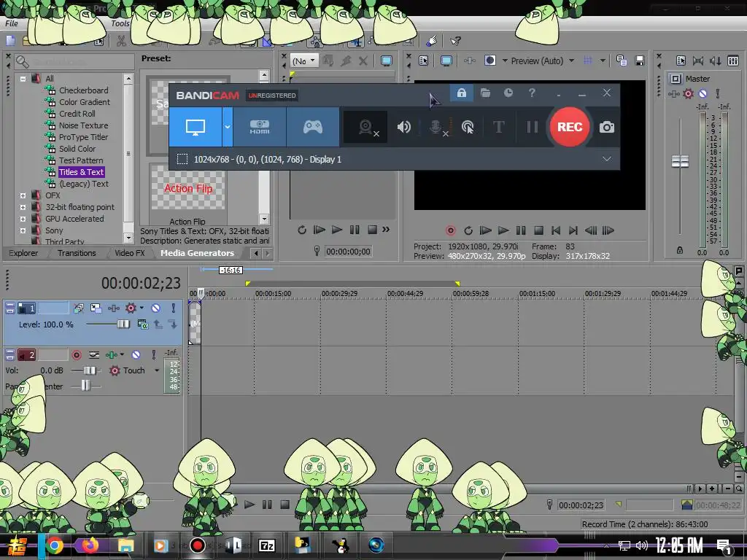Toggle preview overlays grid icon
The width and height of the screenshot is (747, 560).
tap(588, 61)
